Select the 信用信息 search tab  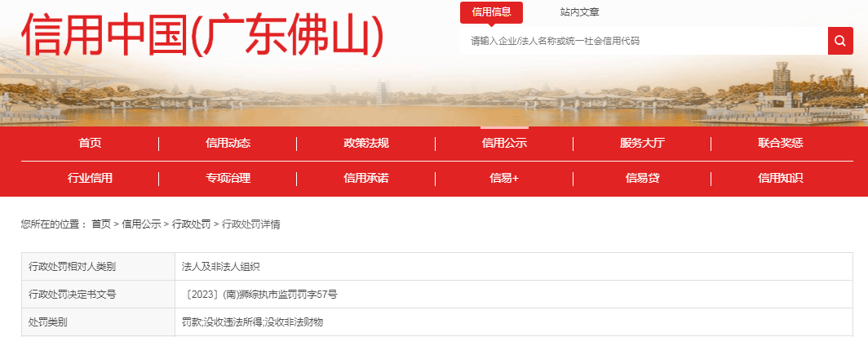pyautogui.click(x=491, y=12)
